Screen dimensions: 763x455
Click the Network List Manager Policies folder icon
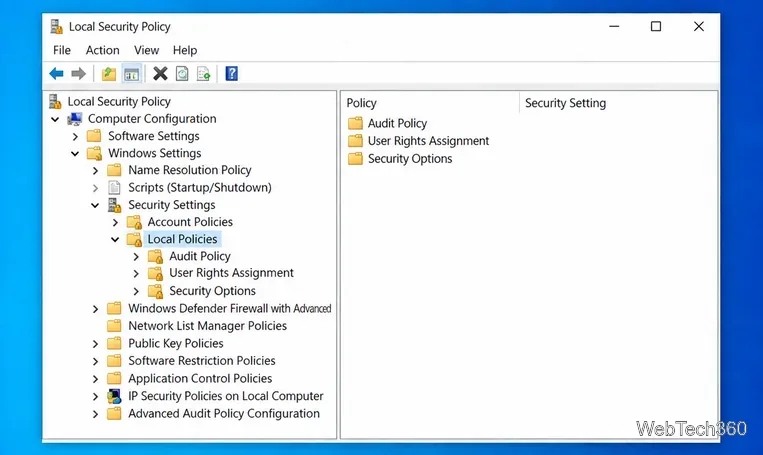(114, 326)
